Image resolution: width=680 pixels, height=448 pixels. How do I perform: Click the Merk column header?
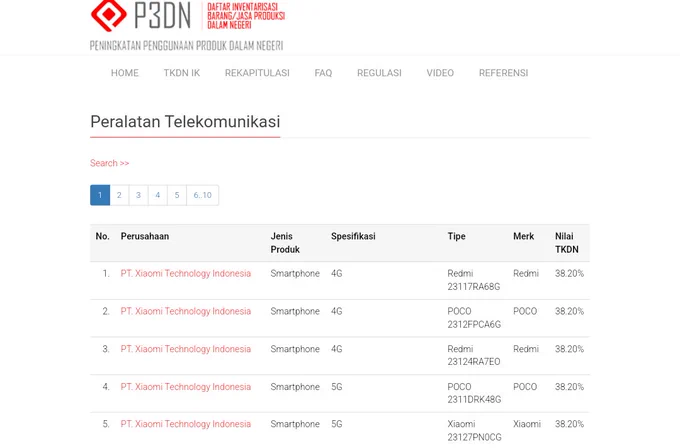pyautogui.click(x=523, y=236)
